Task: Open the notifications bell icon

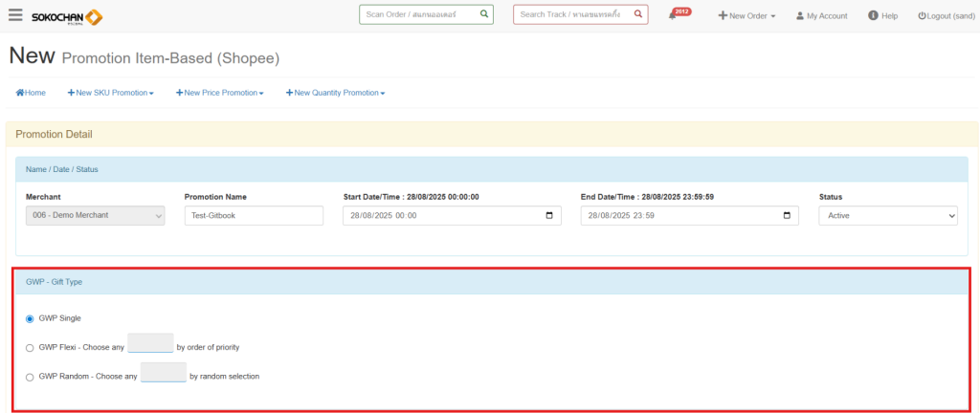Action: [x=674, y=16]
